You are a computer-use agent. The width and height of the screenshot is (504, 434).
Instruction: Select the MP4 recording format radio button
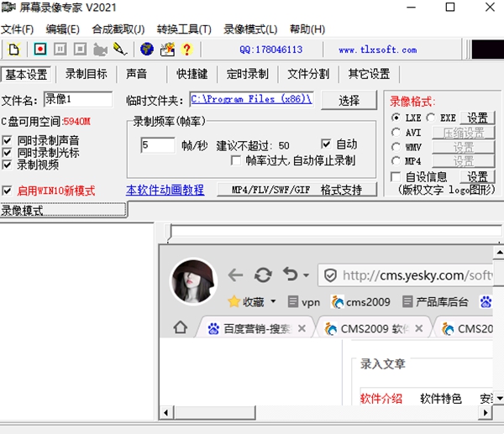point(396,160)
